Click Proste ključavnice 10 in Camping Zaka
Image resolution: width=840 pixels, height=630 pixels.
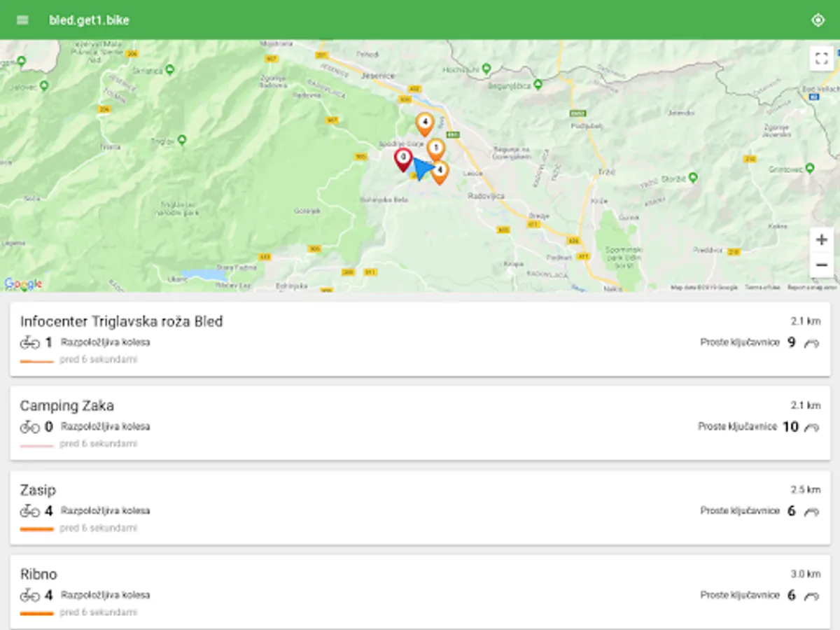pos(748,426)
